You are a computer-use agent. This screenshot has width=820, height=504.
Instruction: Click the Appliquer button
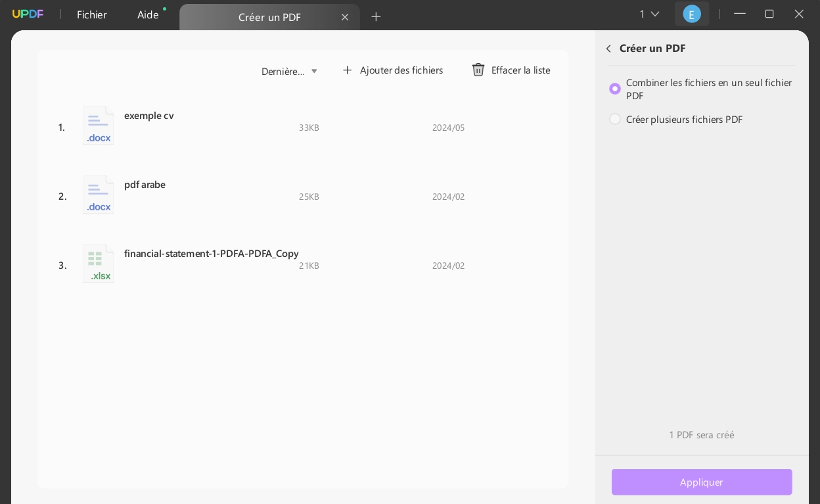[x=702, y=482]
